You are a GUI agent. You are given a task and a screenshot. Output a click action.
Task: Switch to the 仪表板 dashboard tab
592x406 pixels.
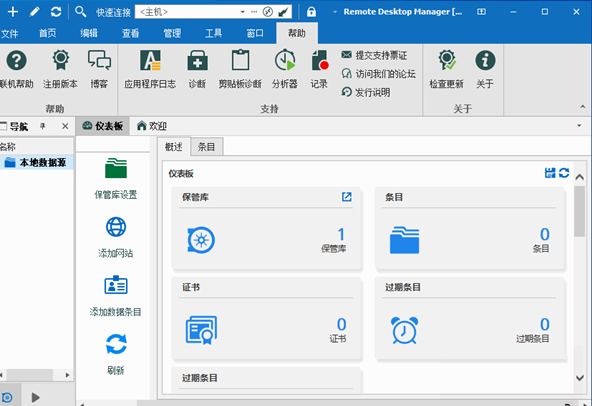103,126
